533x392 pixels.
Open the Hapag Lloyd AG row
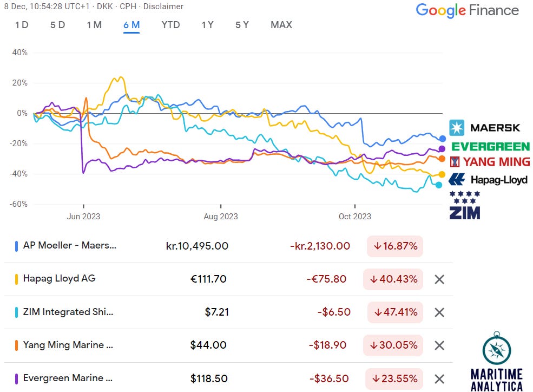228,279
